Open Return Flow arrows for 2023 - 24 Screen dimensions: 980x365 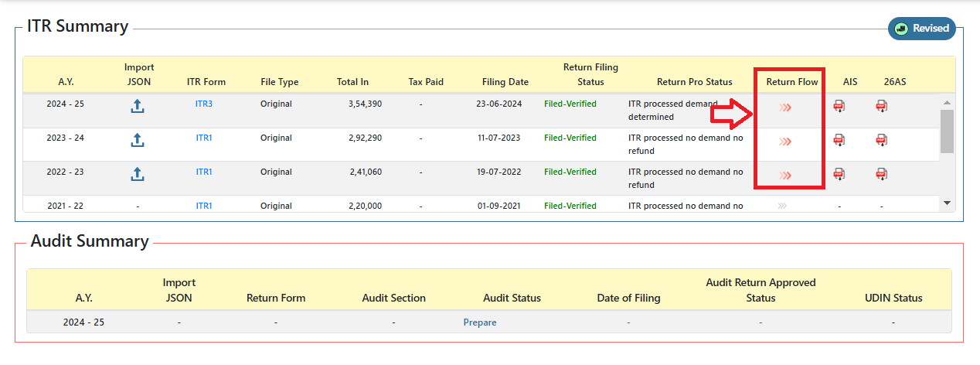(x=785, y=142)
